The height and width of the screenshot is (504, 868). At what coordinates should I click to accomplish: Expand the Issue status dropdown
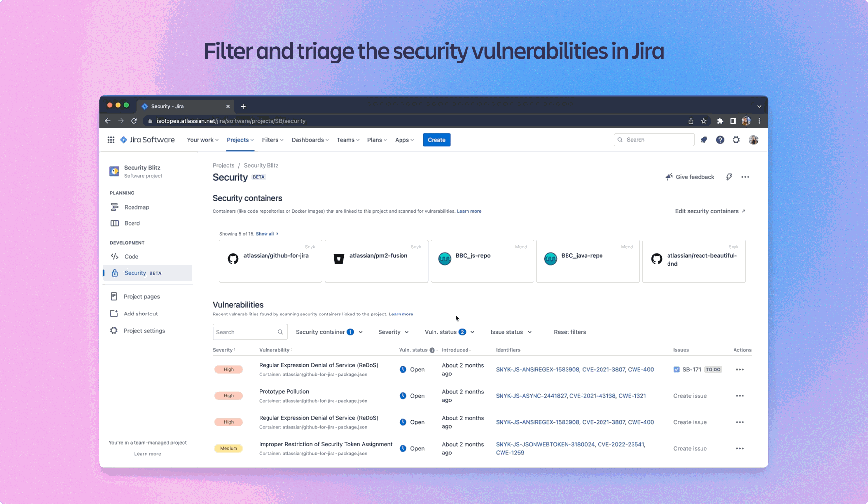(510, 332)
